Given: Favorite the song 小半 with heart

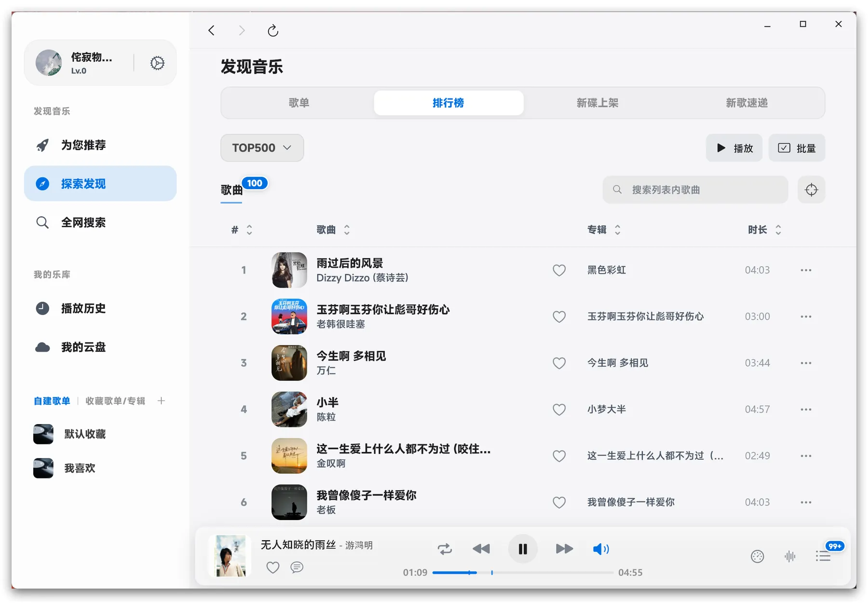Looking at the screenshot, I should [559, 410].
